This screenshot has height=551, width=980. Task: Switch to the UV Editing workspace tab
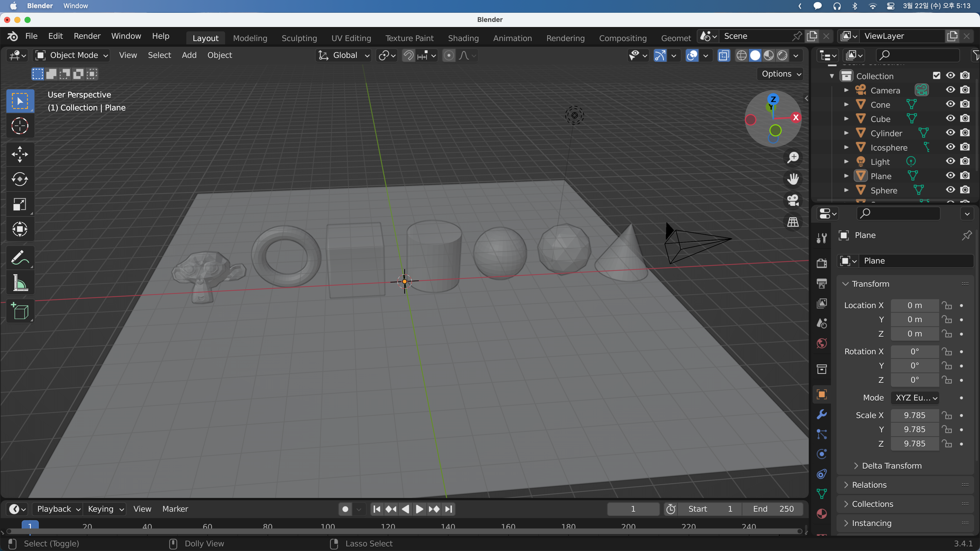pos(351,38)
